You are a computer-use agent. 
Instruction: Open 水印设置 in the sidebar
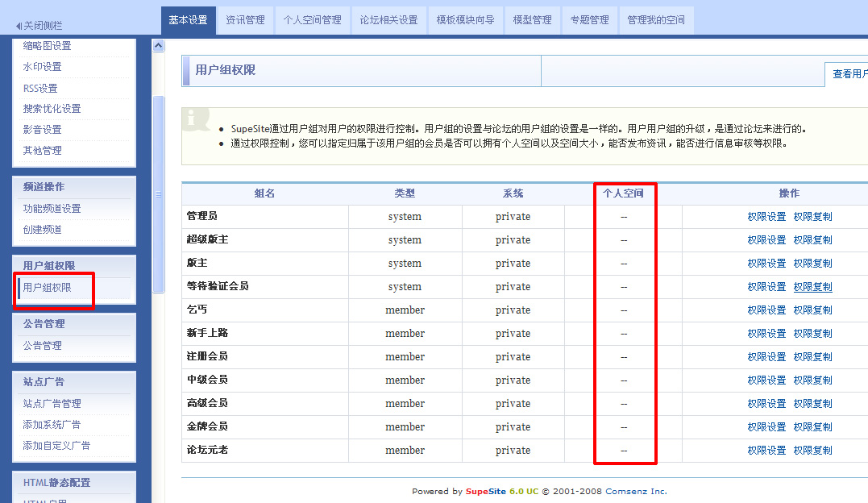42,67
